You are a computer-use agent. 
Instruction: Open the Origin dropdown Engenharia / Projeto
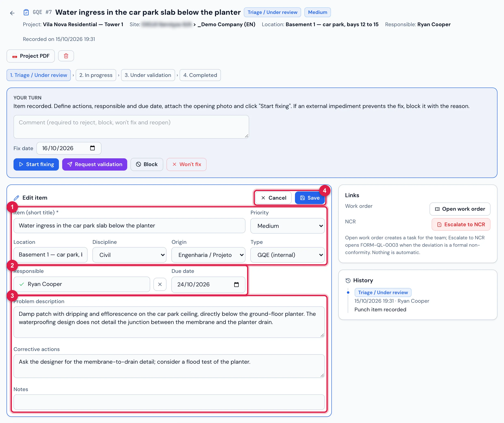tap(208, 255)
